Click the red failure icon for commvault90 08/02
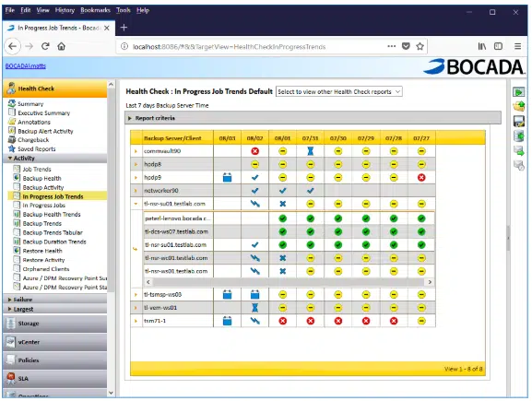532x401 pixels. (x=254, y=151)
